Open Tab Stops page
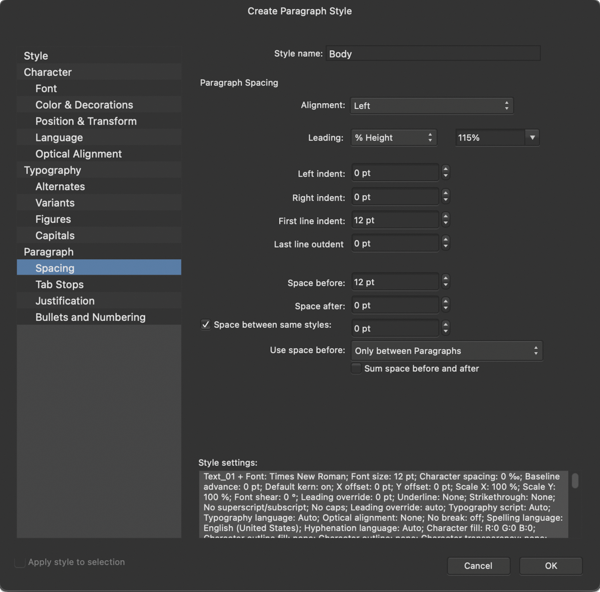The width and height of the screenshot is (600, 592). tap(99, 284)
